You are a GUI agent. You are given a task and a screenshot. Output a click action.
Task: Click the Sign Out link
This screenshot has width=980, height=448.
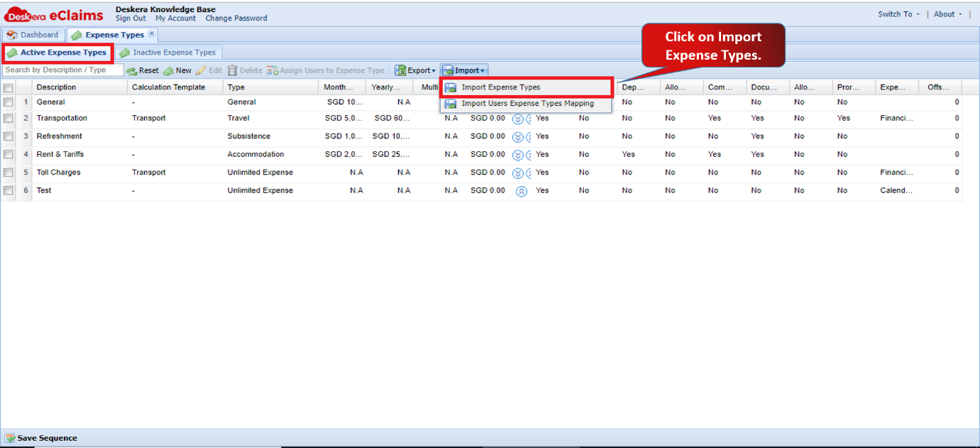point(131,18)
